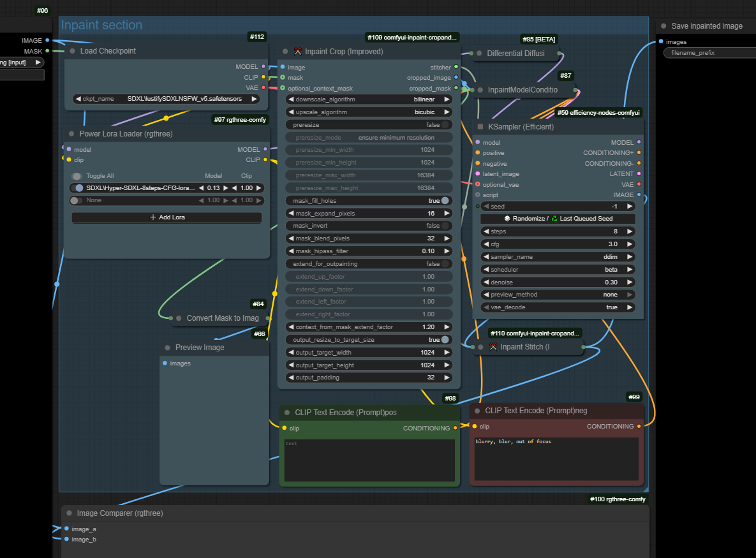Increase denoise using the right arrow
This screenshot has height=558, width=756.
coord(629,283)
